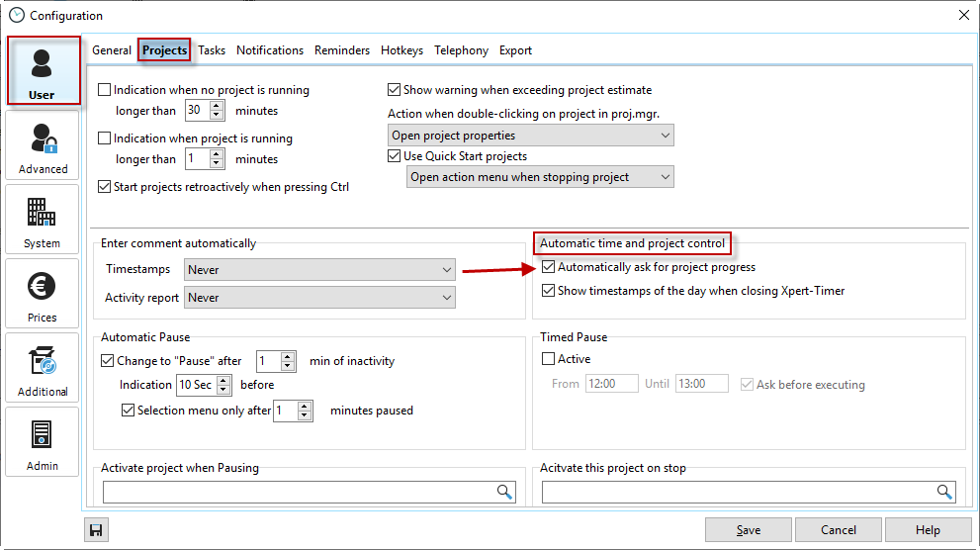Screen dimensions: 980x550
Task: Enable Indication when no project is running
Action: 105,90
